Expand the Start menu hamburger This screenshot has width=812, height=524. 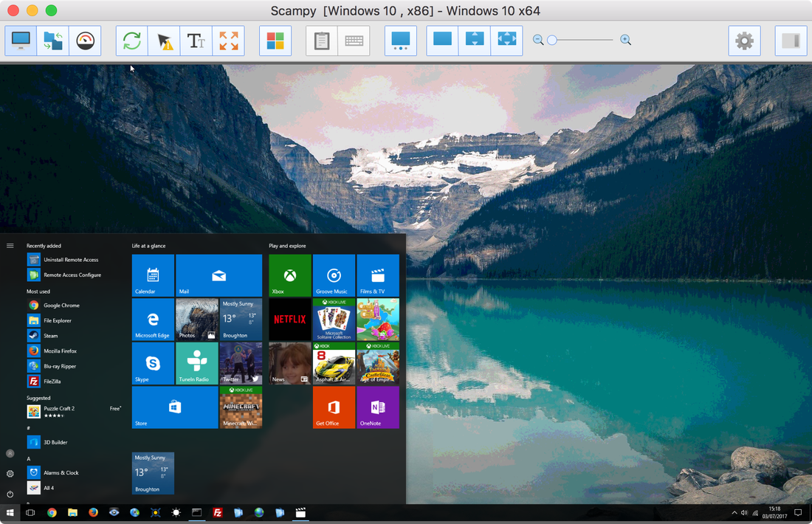click(x=10, y=244)
